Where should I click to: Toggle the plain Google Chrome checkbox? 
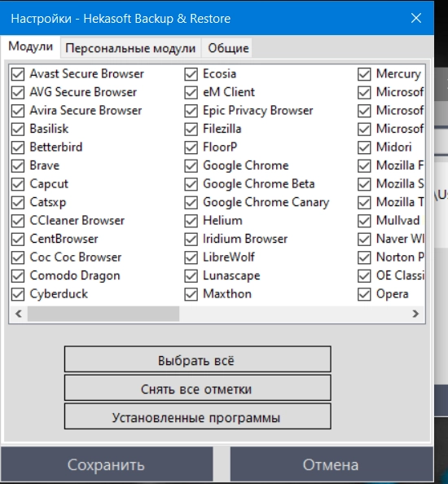coord(191,165)
